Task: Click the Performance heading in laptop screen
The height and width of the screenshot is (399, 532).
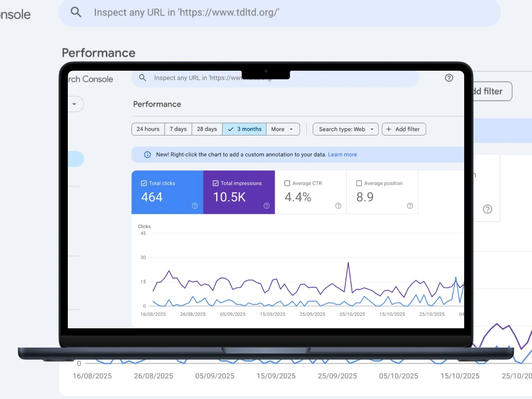Action: click(157, 104)
